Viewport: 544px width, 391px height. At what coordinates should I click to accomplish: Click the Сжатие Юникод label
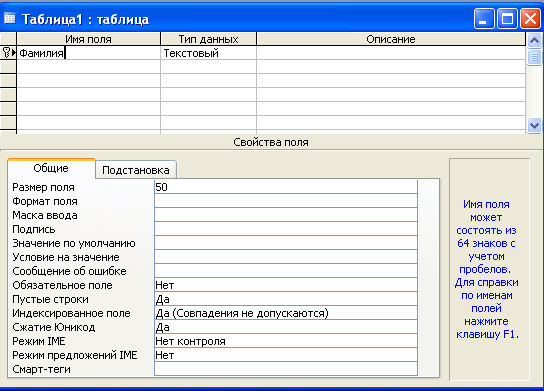(54, 327)
